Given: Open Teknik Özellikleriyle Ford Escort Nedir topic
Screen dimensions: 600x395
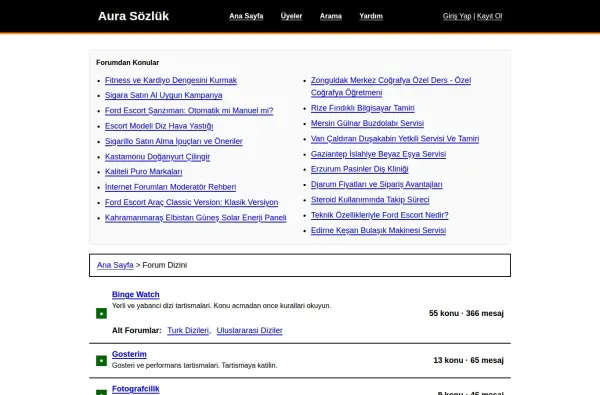Looking at the screenshot, I should [x=380, y=215].
